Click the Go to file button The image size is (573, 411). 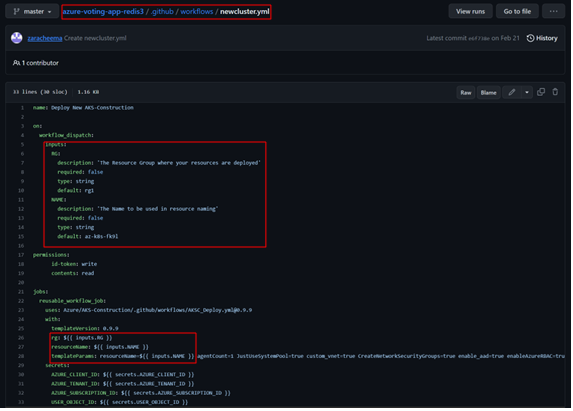pyautogui.click(x=517, y=11)
